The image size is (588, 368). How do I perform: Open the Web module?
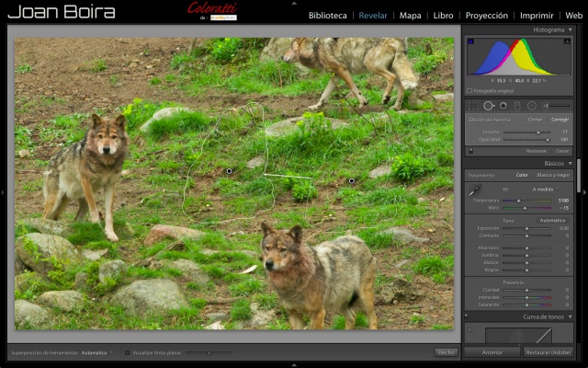[x=573, y=16]
